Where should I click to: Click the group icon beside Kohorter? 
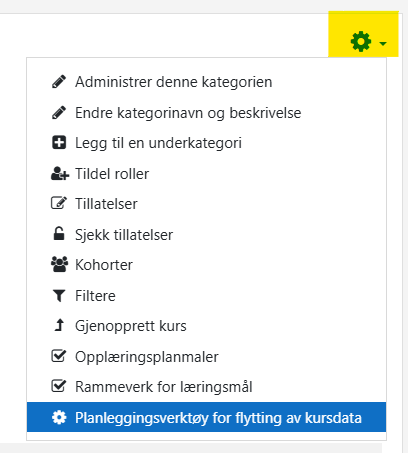(x=59, y=265)
